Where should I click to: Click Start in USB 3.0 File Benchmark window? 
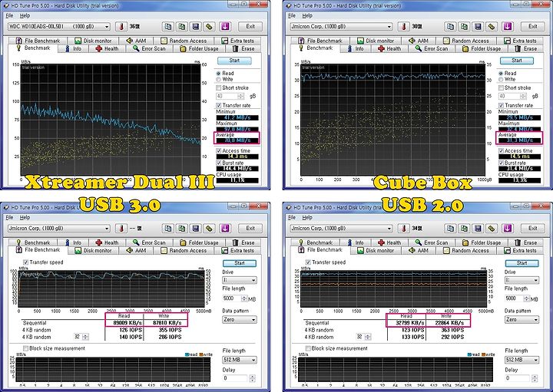pyautogui.click(x=240, y=263)
